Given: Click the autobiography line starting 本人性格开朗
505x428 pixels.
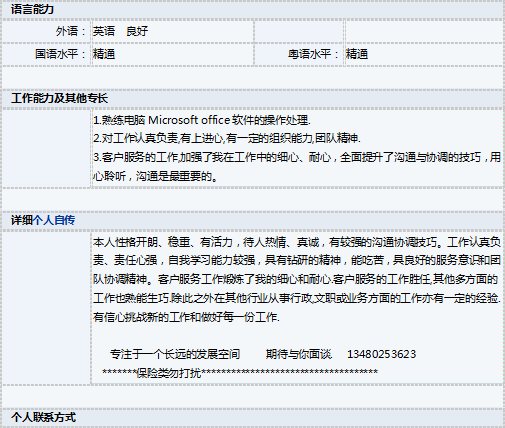Looking at the screenshot, I should point(297,242).
